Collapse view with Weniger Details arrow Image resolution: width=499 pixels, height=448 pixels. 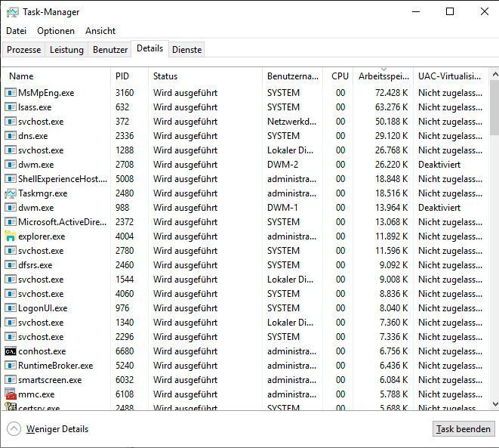coord(14,429)
